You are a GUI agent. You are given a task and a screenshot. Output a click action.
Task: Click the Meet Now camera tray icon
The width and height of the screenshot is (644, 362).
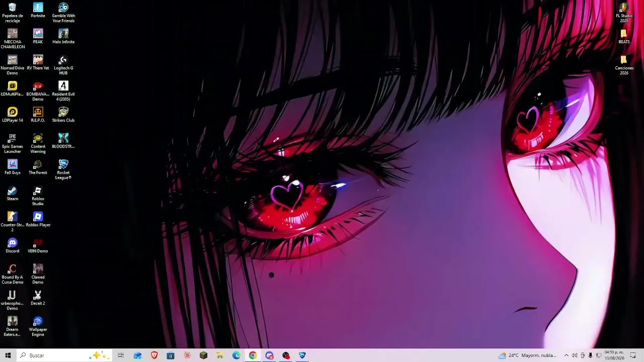point(583,355)
